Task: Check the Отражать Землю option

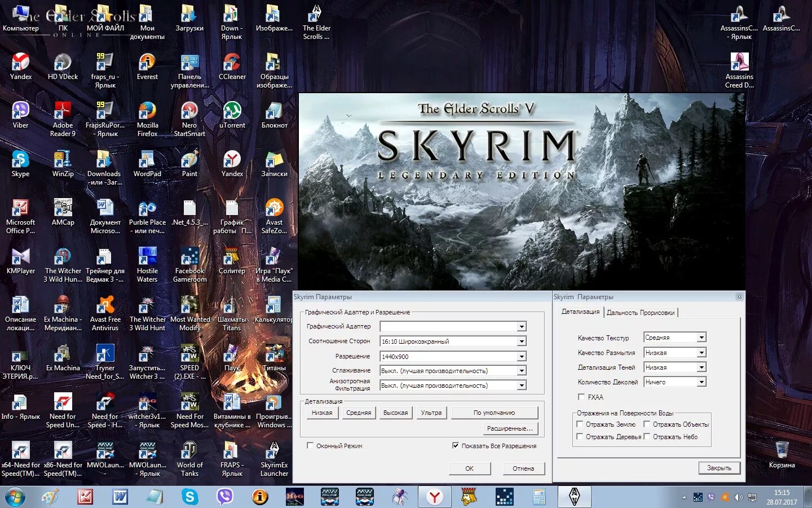Action: tap(580, 424)
